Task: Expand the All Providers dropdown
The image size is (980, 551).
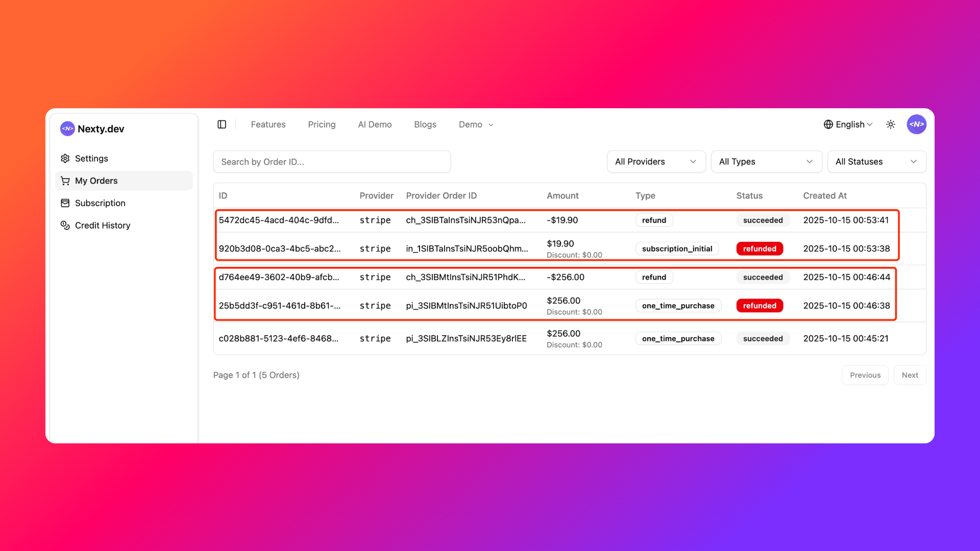Action: pos(656,162)
